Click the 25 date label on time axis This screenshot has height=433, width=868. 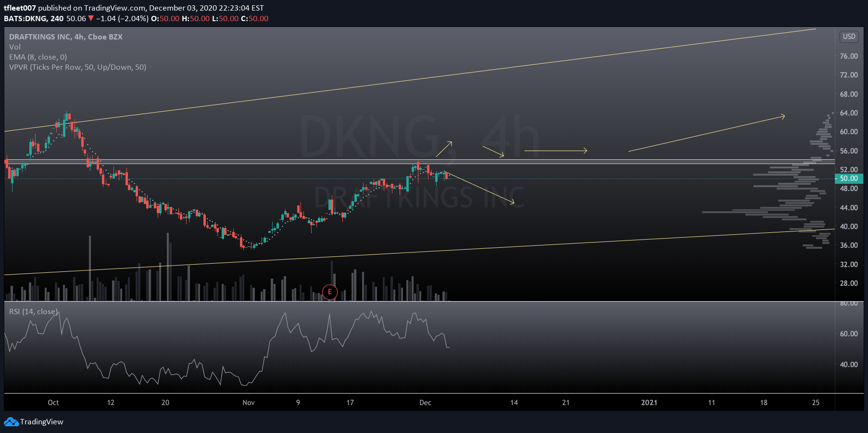(x=816, y=403)
